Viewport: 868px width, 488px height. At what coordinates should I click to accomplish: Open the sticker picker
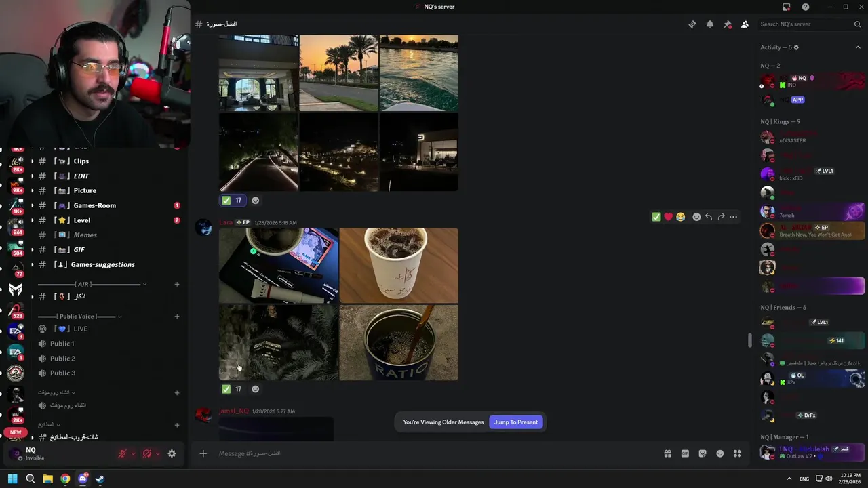[x=703, y=453]
